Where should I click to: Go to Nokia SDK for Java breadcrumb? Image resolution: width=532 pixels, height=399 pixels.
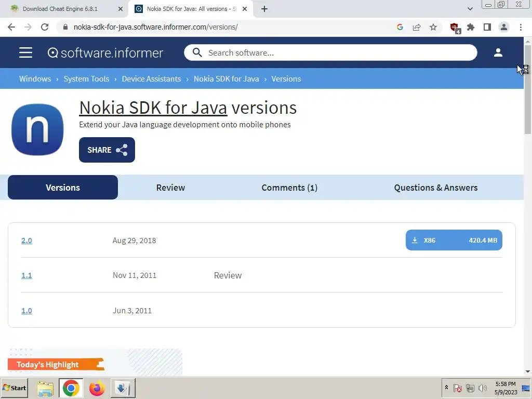coord(227,79)
